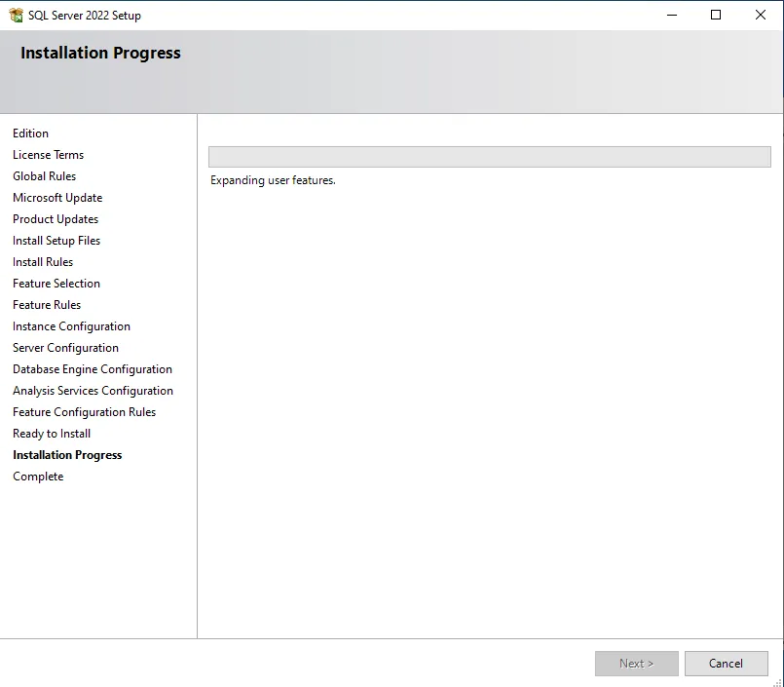Viewport: 784px width, 687px height.
Task: Select Feature Selection in the step list
Action: coord(56,284)
